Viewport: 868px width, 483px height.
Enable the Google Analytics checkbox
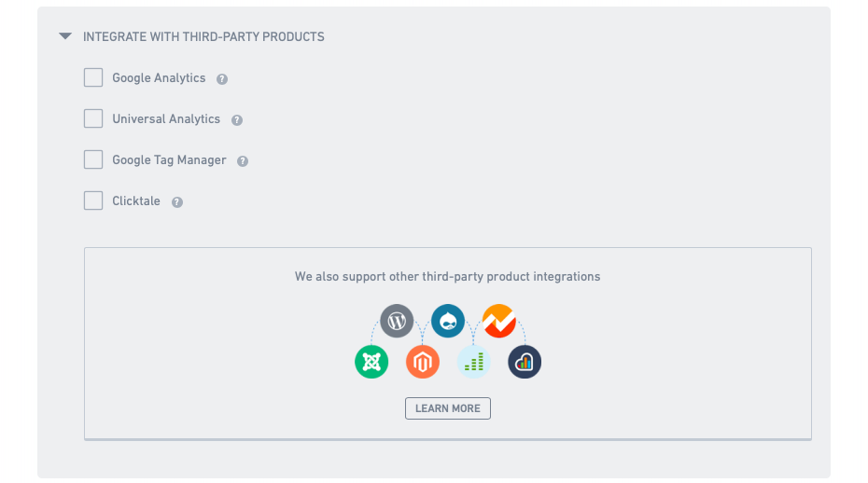93,77
